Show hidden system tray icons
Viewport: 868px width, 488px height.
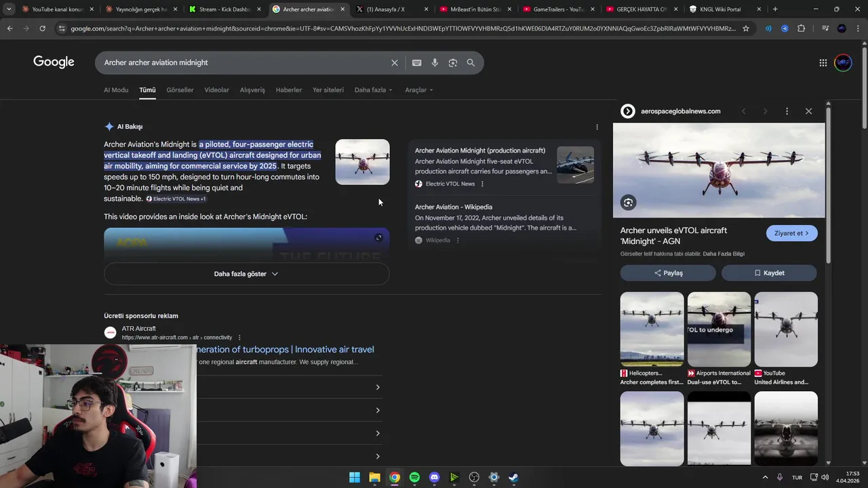click(765, 477)
